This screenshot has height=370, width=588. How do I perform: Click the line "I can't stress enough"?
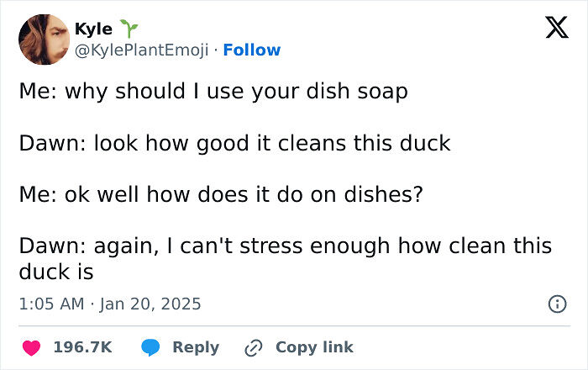pyautogui.click(x=286, y=246)
